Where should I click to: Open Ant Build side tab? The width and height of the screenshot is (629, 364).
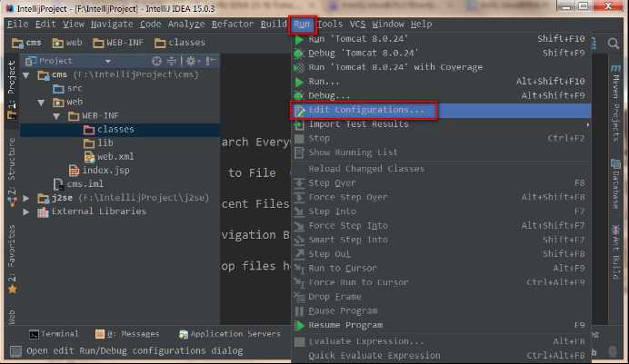click(x=615, y=251)
